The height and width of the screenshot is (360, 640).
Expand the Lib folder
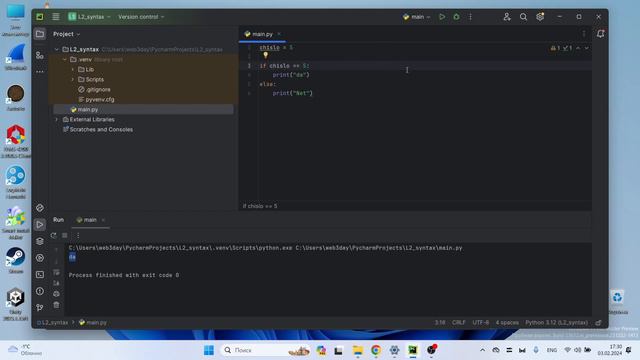pyautogui.click(x=73, y=69)
